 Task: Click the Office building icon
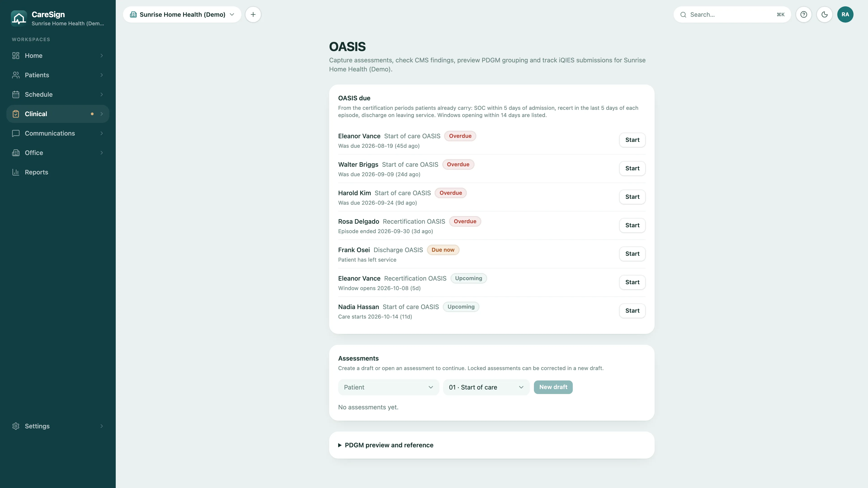(x=16, y=153)
